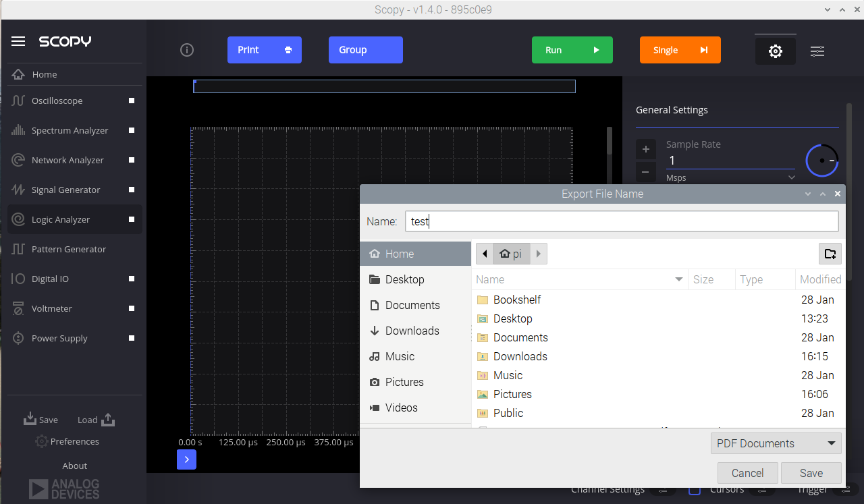The width and height of the screenshot is (864, 504).
Task: Click the Network Analyzer icon in the sidebar
Action: (18, 160)
